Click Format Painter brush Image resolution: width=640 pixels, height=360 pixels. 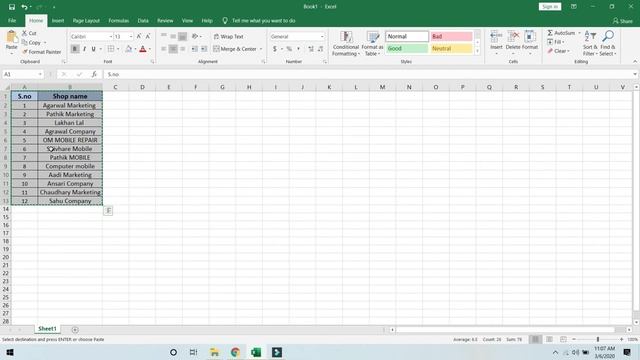(41, 52)
